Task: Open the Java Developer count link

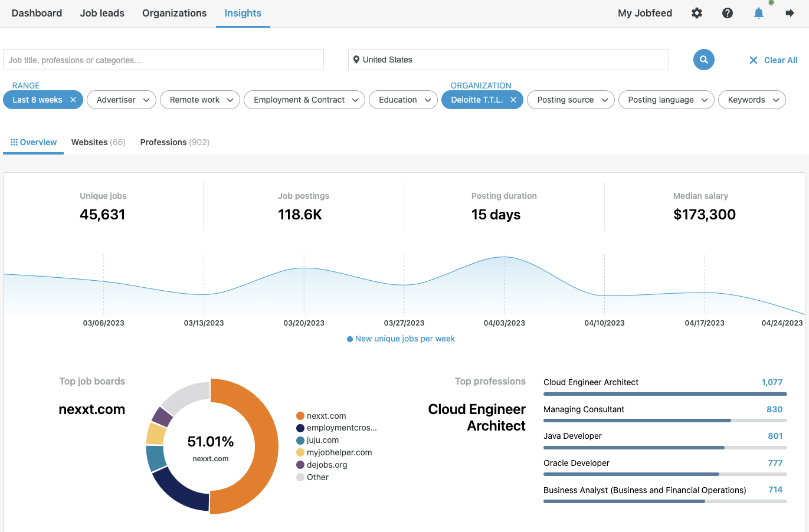Action: point(774,436)
